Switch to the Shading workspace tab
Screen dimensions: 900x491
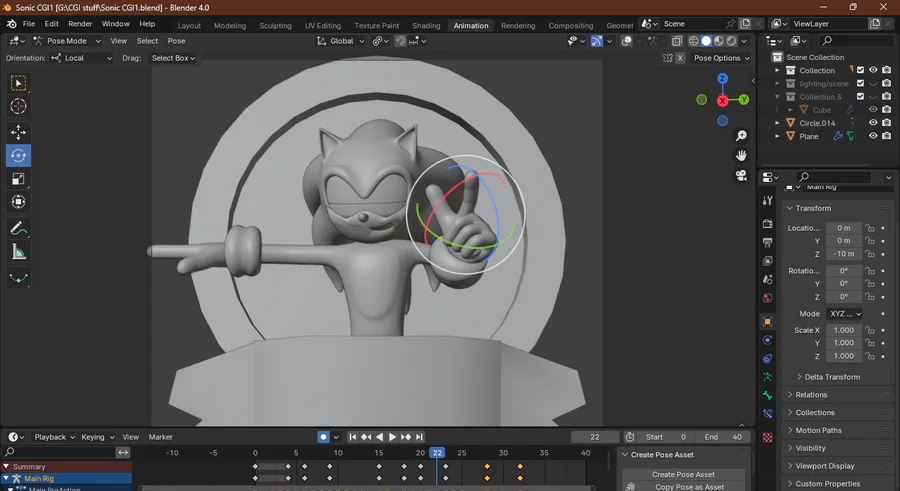[426, 25]
